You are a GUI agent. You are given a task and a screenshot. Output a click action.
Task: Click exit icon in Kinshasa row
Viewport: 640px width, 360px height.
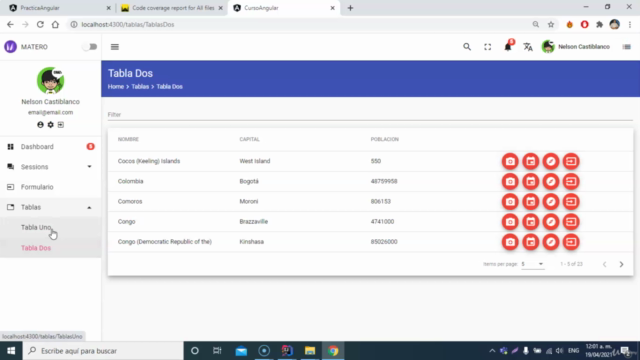tap(571, 242)
